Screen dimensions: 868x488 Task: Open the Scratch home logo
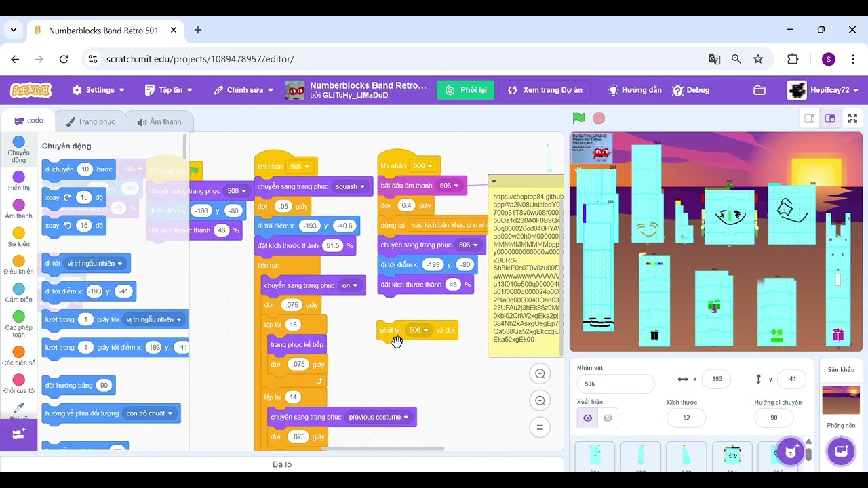pyautogui.click(x=31, y=90)
